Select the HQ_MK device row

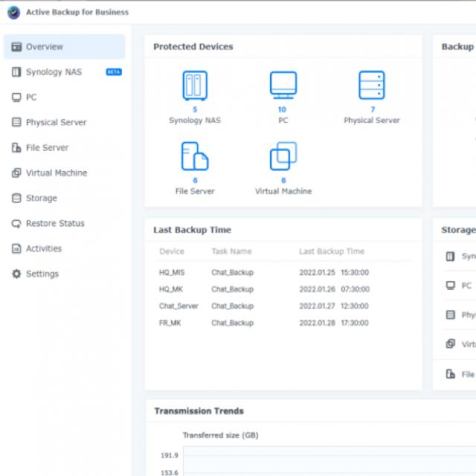(x=283, y=289)
